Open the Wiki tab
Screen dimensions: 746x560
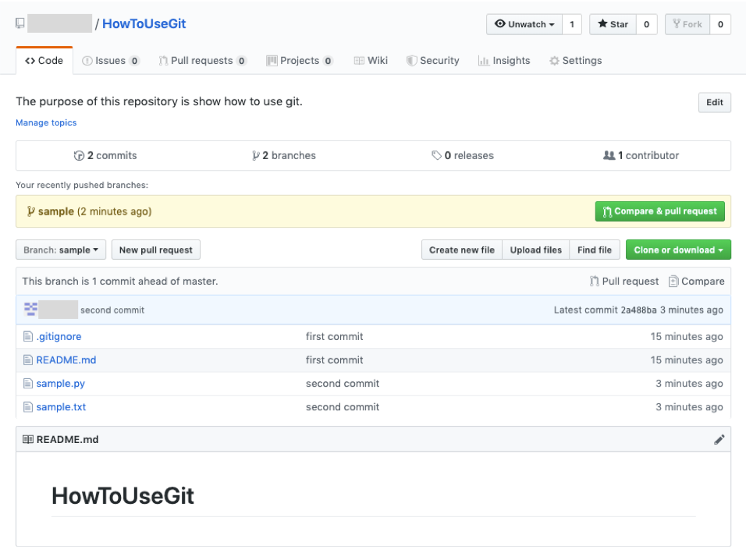pos(371,60)
